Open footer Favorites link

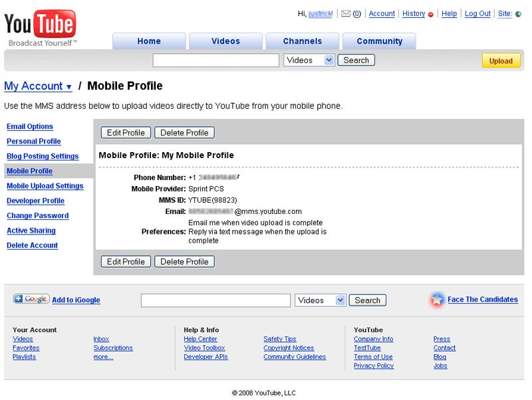[26, 348]
